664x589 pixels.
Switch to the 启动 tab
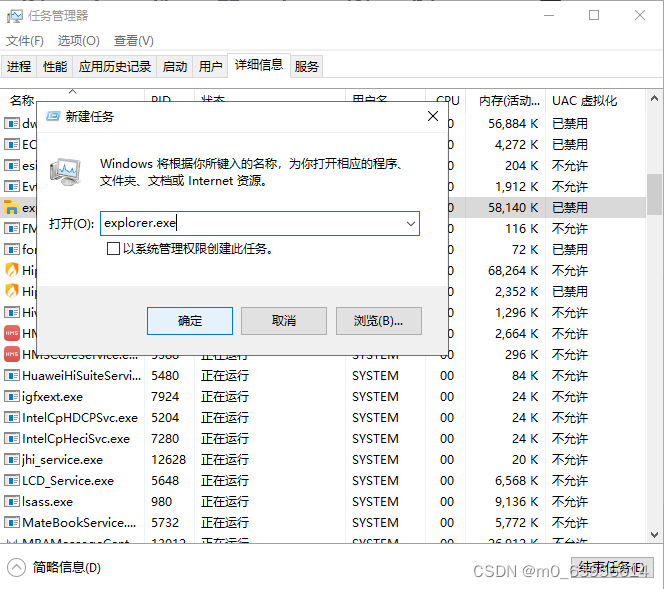click(x=174, y=66)
